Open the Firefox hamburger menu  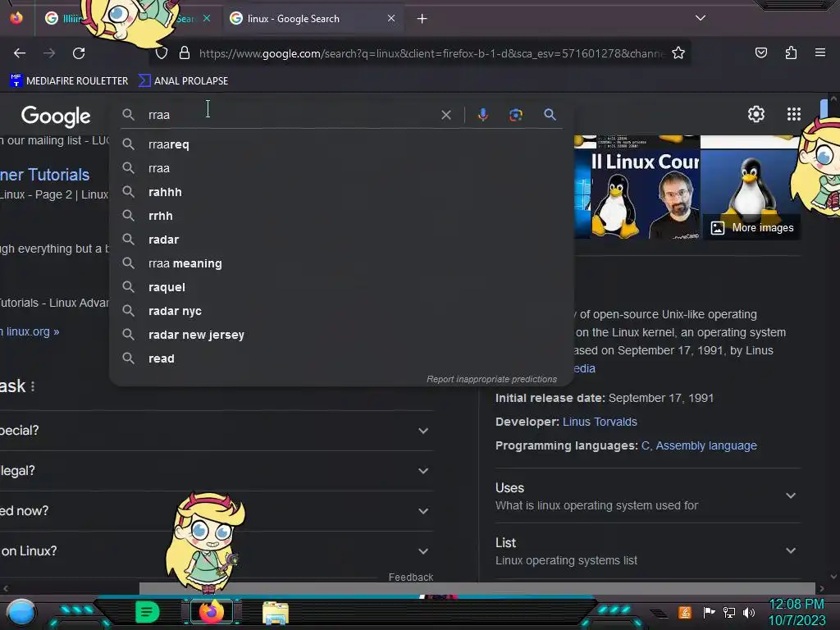tap(819, 52)
